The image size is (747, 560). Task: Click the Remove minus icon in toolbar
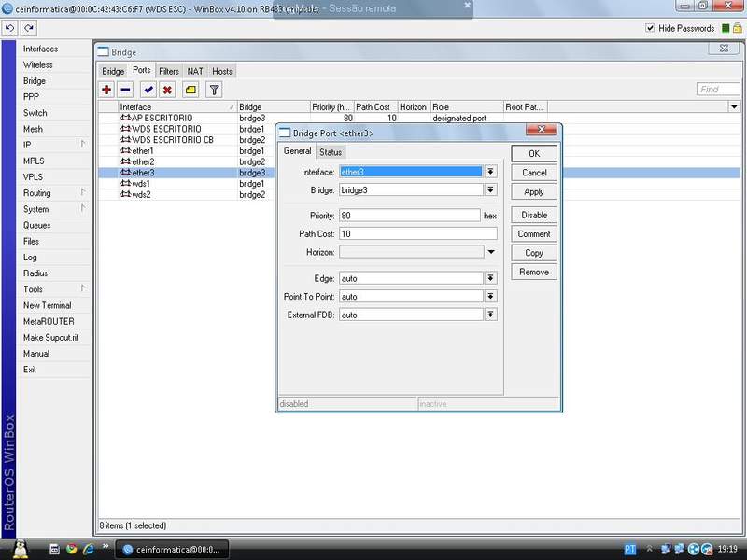126,90
